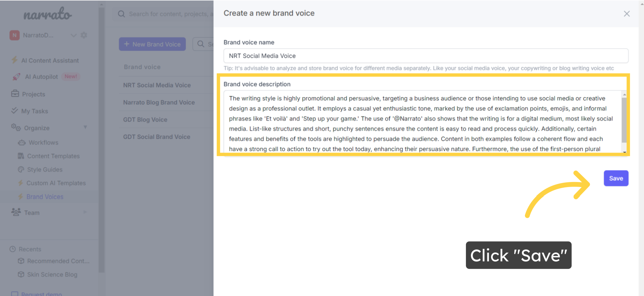Click the My Tasks checkmark icon
The image size is (644, 296).
coord(14,110)
